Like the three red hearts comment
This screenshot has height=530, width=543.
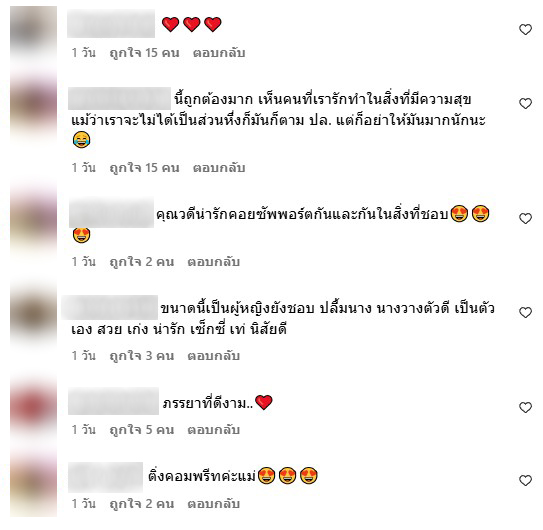(525, 29)
